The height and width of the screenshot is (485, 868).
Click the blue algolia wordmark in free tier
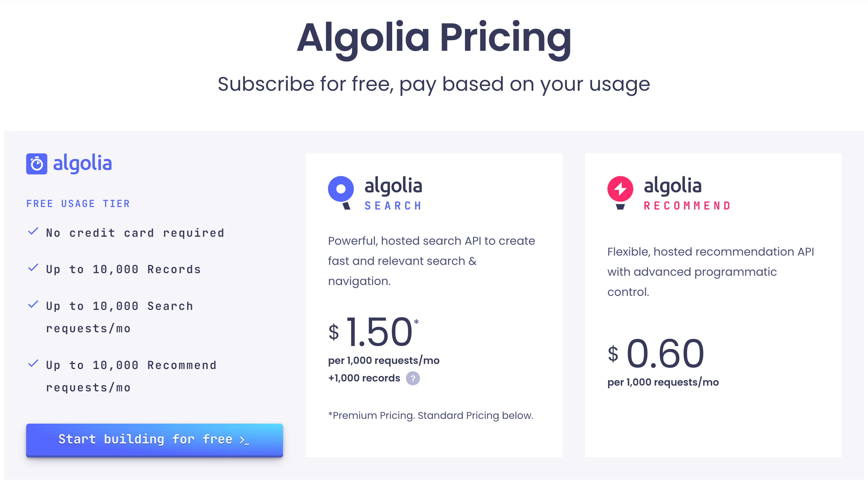coord(83,164)
